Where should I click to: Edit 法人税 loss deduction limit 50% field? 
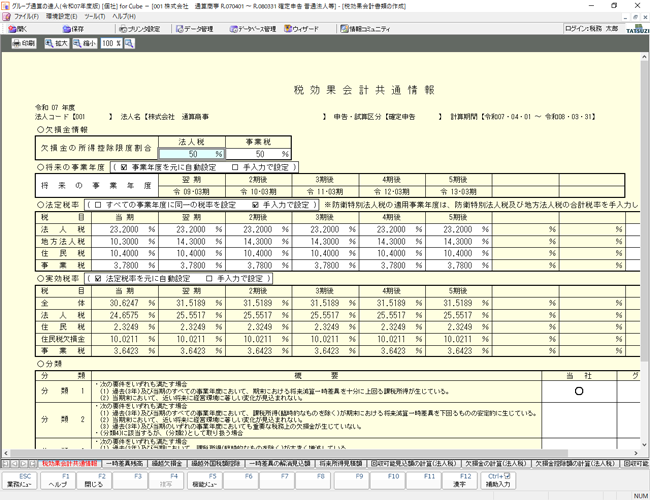192,154
